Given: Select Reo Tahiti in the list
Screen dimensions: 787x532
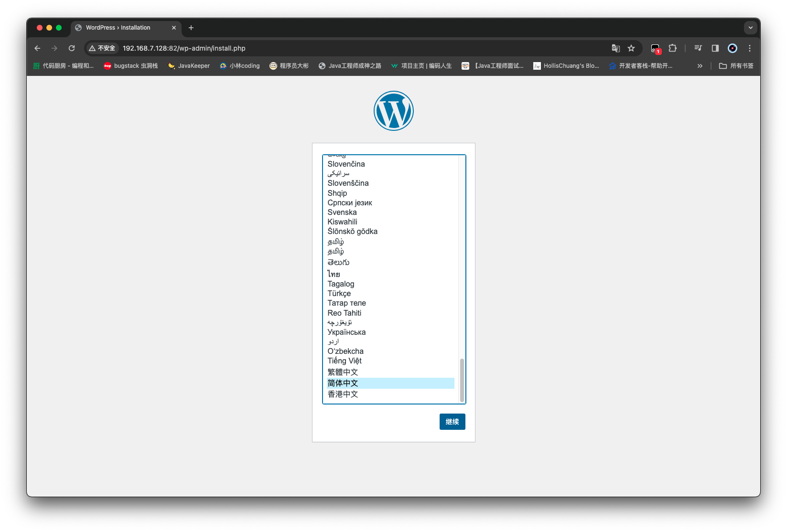Looking at the screenshot, I should tap(390, 313).
